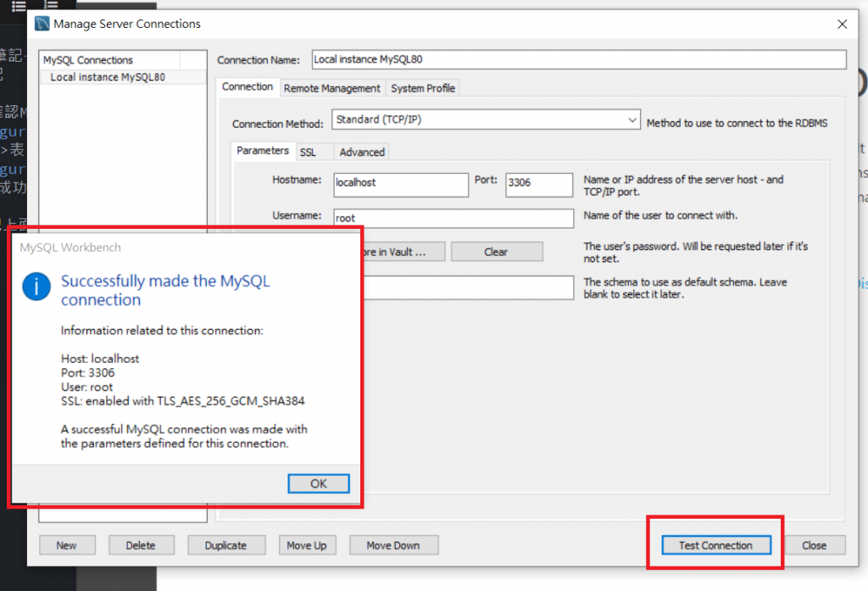Viewport: 868px width, 591px height.
Task: Click the Test Connection button
Action: point(715,545)
